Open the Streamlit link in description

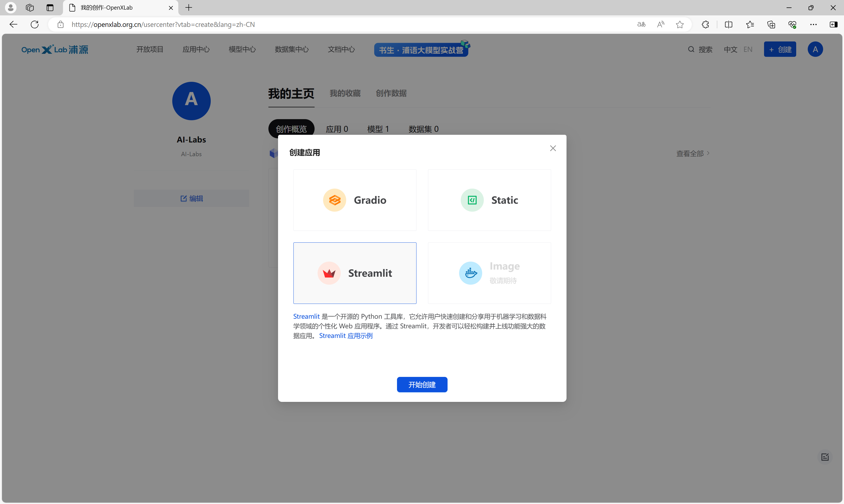[x=306, y=316]
